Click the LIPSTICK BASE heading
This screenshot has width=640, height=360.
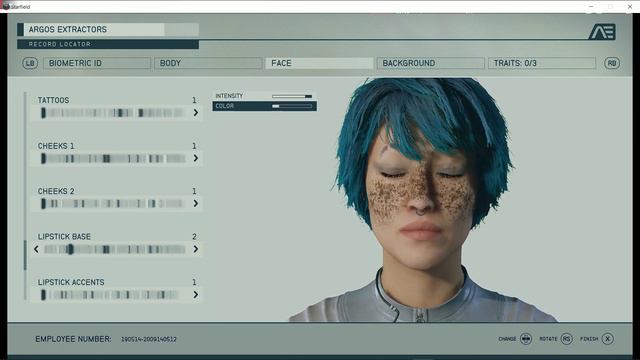click(64, 237)
